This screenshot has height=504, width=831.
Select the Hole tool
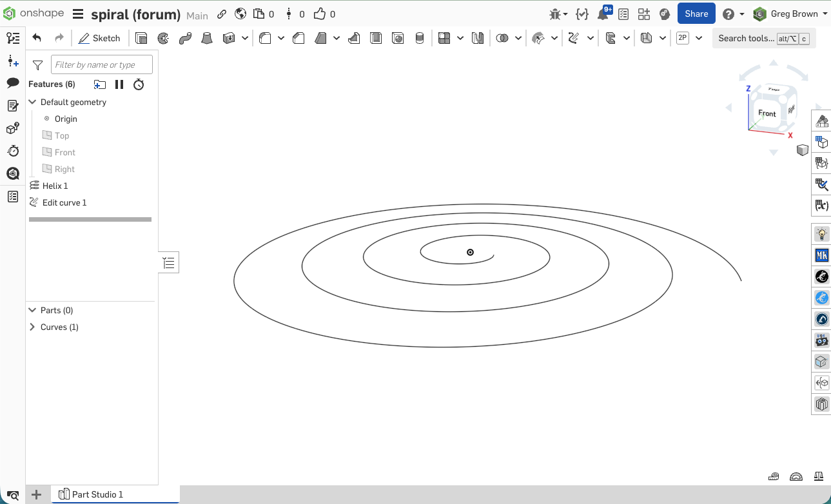click(x=398, y=38)
